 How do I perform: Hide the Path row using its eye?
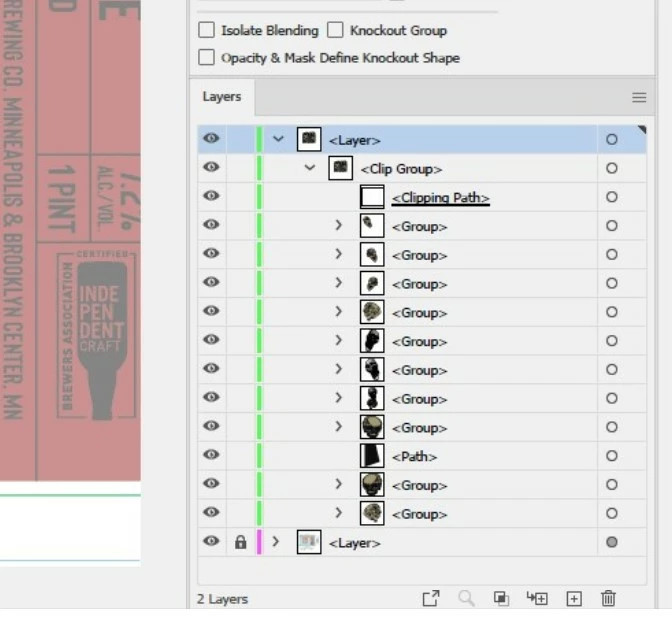pyautogui.click(x=211, y=454)
